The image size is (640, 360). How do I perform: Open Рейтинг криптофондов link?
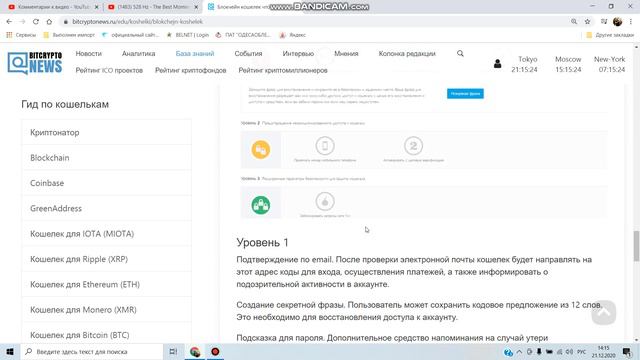click(190, 70)
